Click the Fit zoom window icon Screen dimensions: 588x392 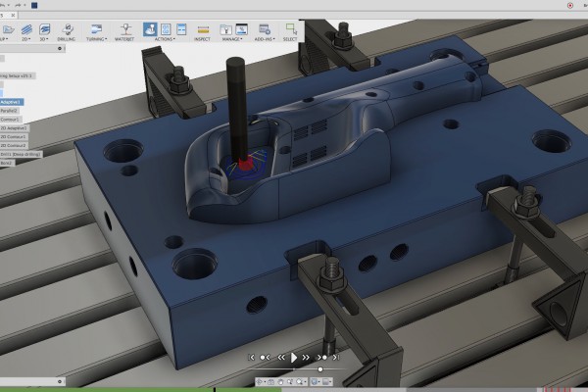coord(299,382)
